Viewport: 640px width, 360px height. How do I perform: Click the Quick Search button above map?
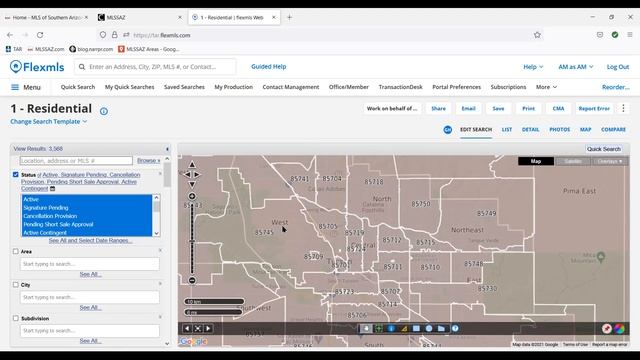(x=604, y=149)
